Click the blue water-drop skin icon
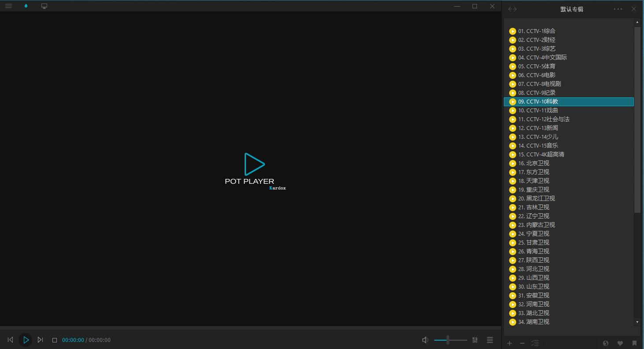This screenshot has width=644, height=349. point(26,6)
